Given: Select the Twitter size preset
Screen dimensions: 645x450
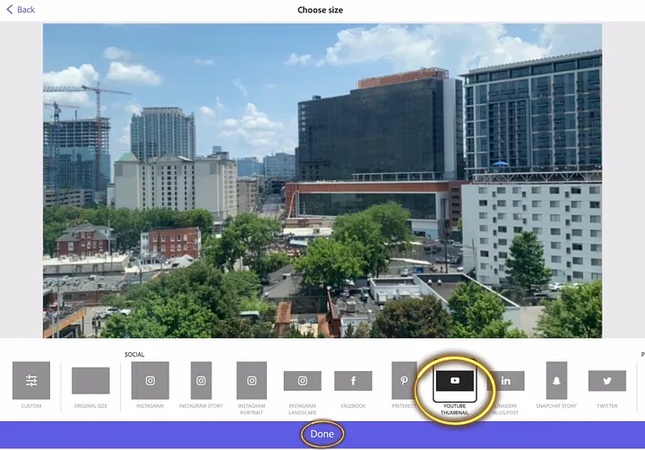Looking at the screenshot, I should tap(607, 381).
